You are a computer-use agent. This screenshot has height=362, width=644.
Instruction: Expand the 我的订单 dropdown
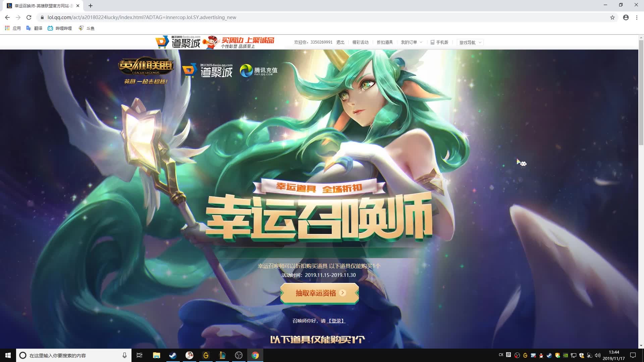click(x=412, y=42)
